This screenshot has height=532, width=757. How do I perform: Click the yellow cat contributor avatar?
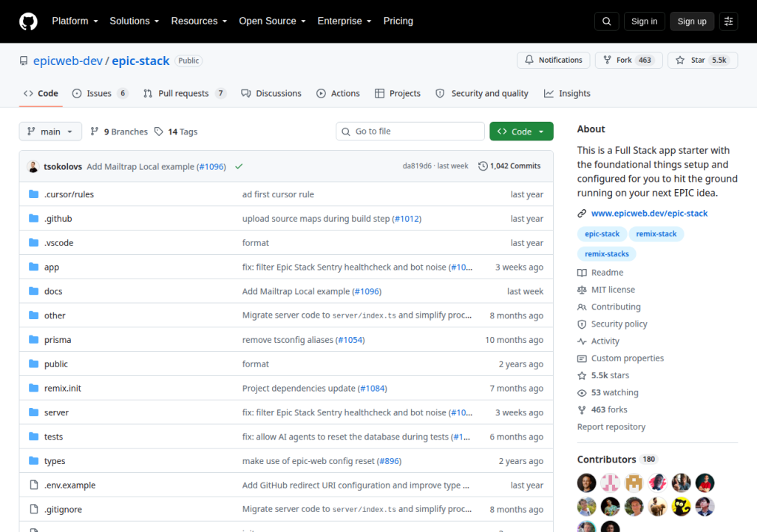tap(681, 506)
